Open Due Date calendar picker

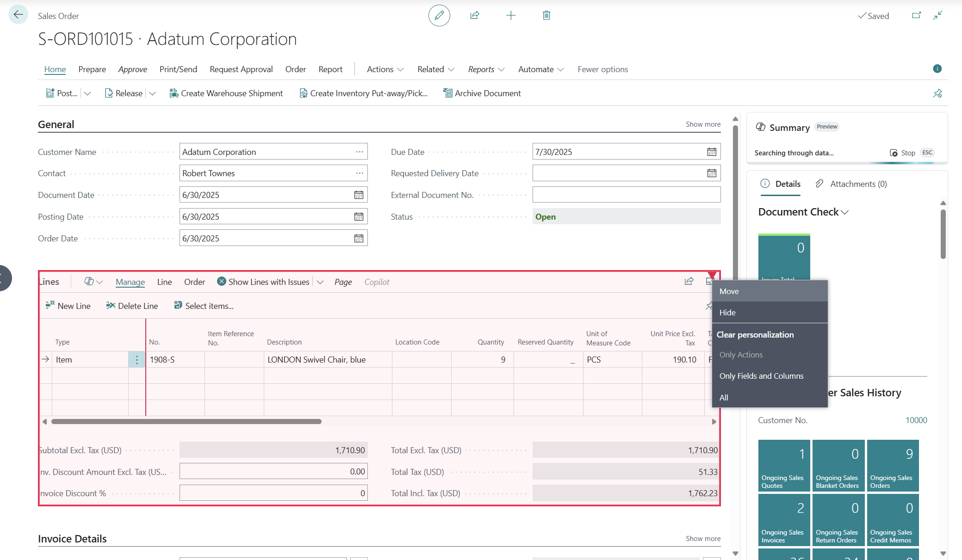(711, 152)
